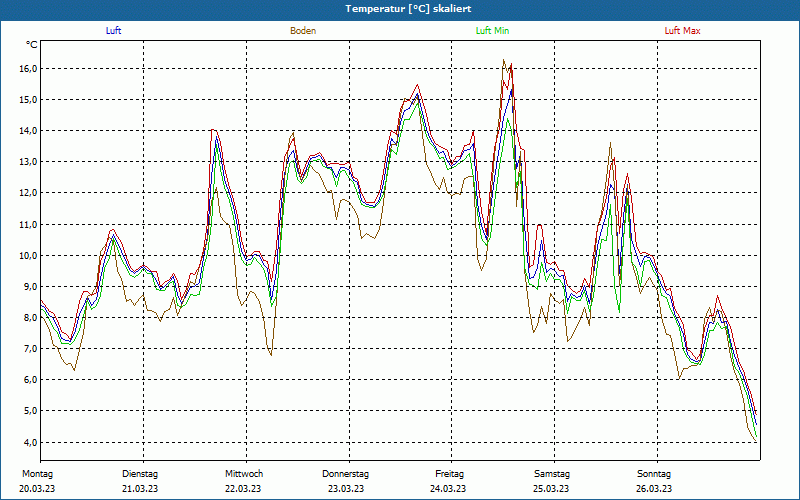This screenshot has height=500, width=800.
Task: Click the date '26.03.23'
Action: coord(654,489)
